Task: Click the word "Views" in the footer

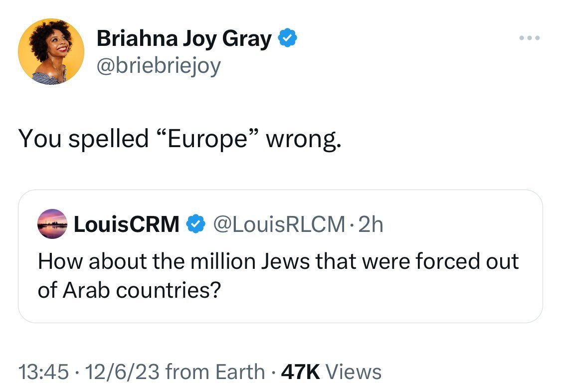Action: pyautogui.click(x=356, y=372)
